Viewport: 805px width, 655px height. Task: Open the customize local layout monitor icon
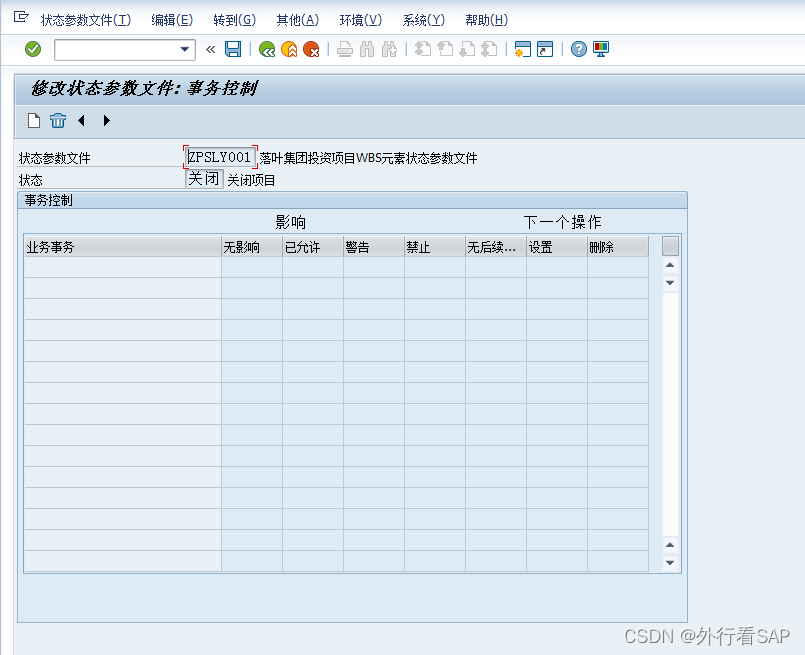pyautogui.click(x=601, y=49)
